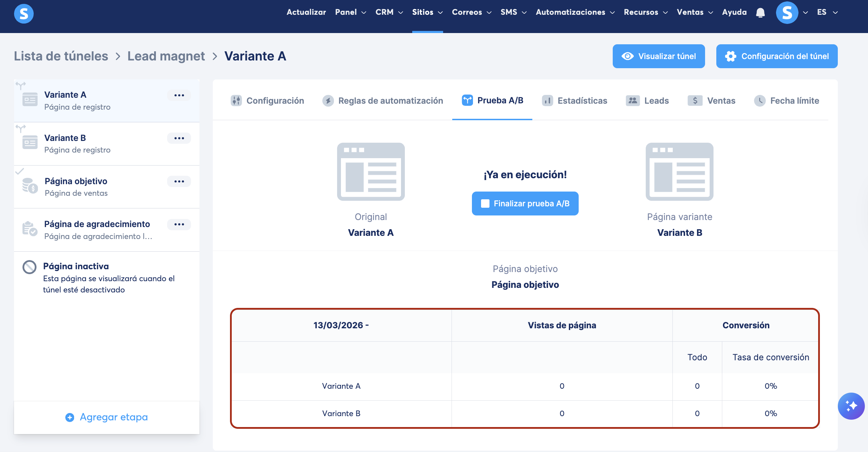868x452 pixels.
Task: Open the AI assistant sparkle button
Action: pyautogui.click(x=851, y=406)
